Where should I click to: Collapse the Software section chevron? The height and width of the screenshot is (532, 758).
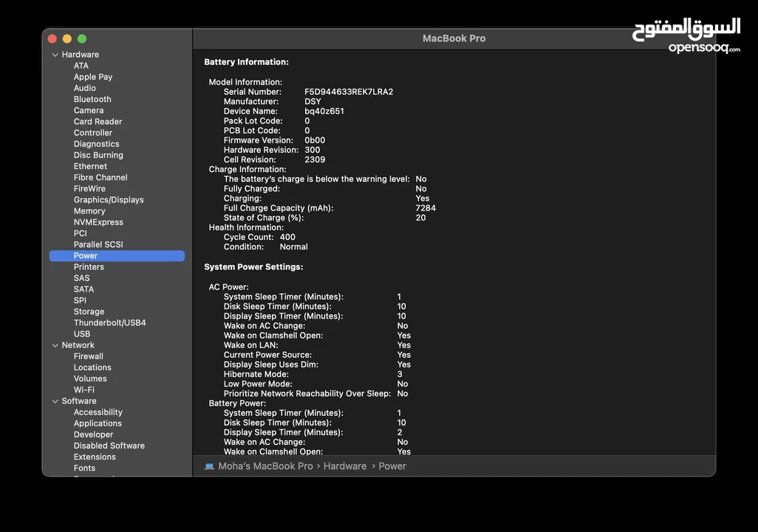click(55, 401)
